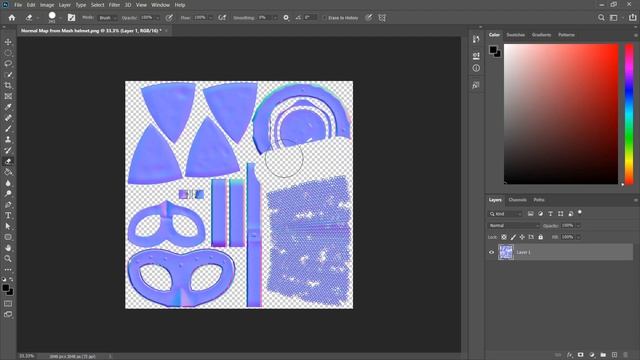Expand the layer Opacity slider arrow

(x=578, y=226)
